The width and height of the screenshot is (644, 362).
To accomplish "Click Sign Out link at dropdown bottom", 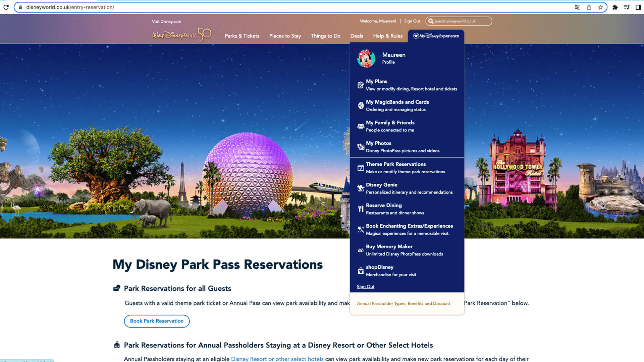I will pyautogui.click(x=365, y=287).
